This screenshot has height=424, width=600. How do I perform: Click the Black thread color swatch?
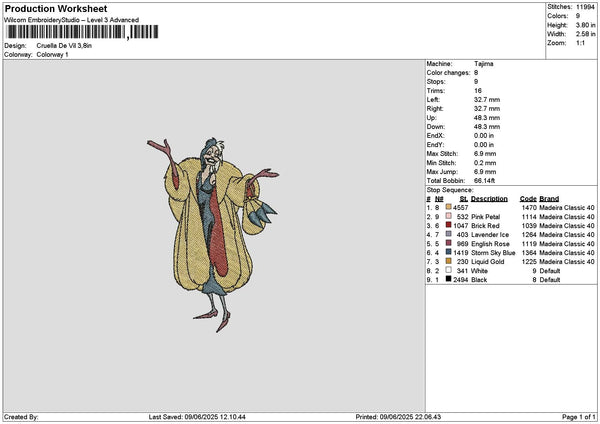449,279
